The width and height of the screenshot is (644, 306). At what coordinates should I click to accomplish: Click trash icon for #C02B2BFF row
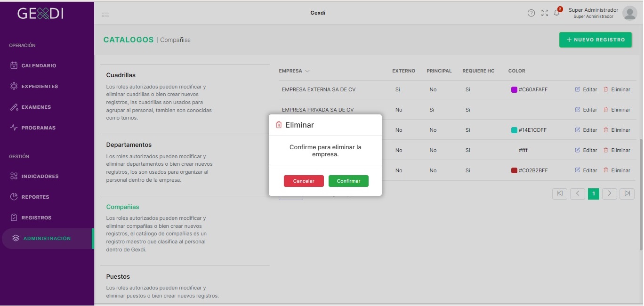(606, 170)
